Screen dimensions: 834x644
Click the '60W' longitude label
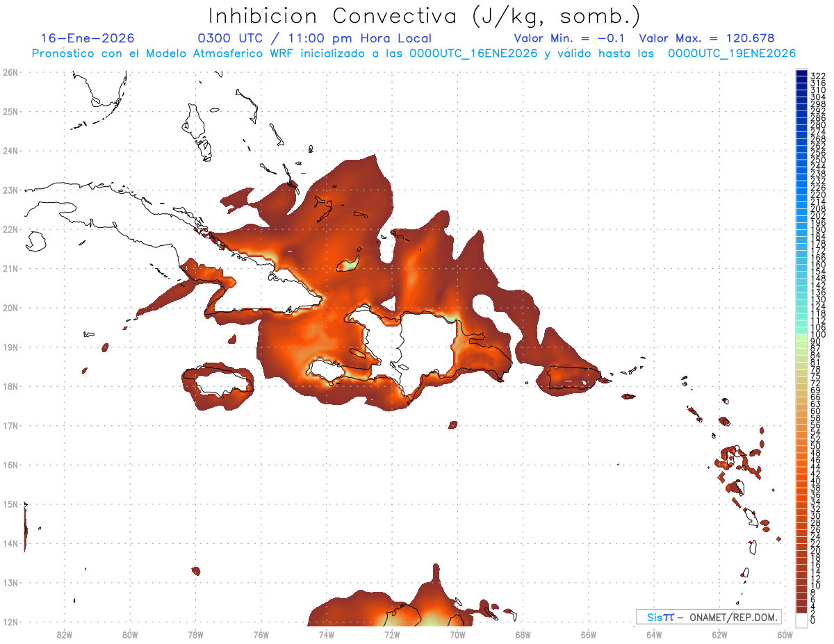(785, 634)
